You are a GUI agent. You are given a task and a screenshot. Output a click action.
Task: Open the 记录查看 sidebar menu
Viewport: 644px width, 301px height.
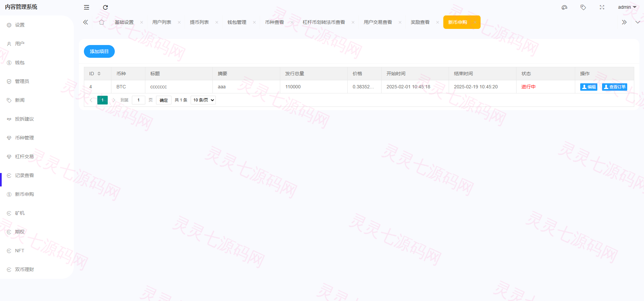pos(24,175)
